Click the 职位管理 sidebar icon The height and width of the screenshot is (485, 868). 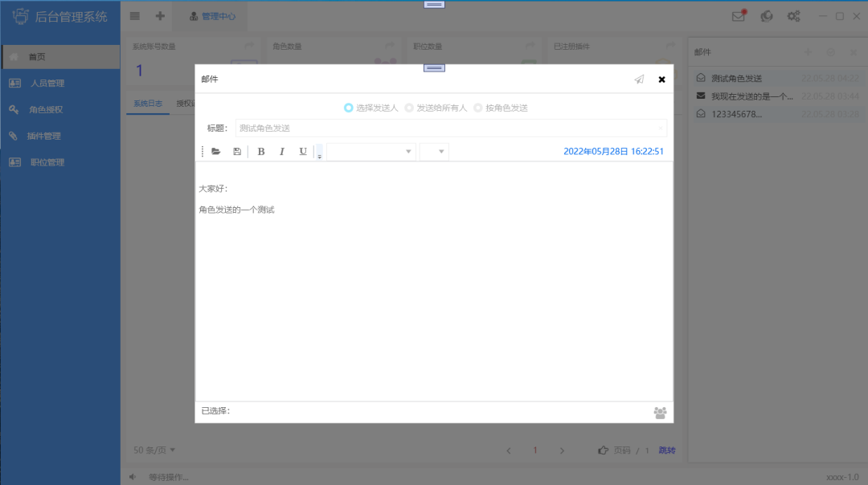15,162
